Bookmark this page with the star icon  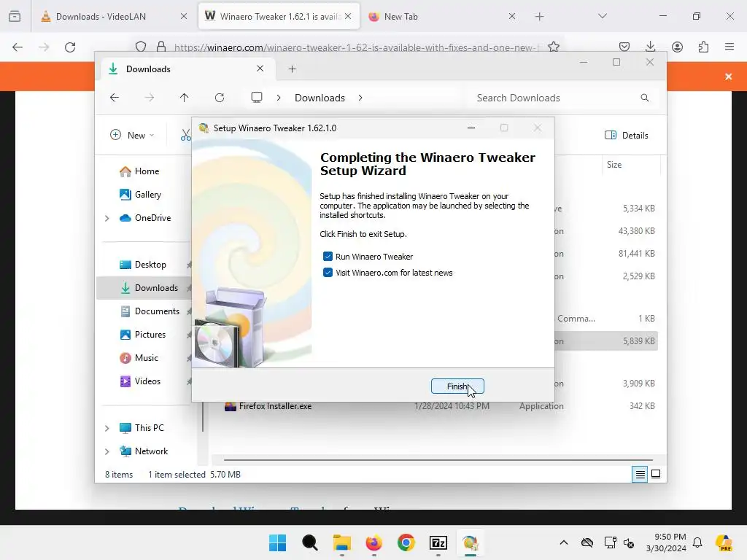tap(553, 47)
